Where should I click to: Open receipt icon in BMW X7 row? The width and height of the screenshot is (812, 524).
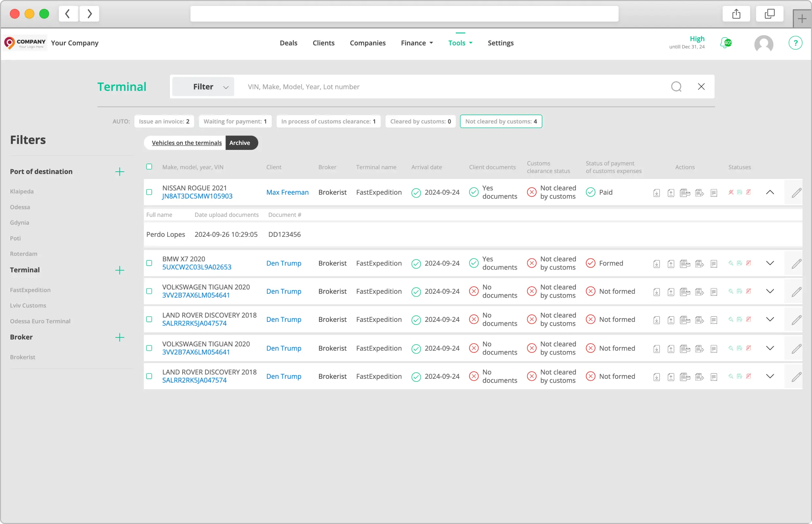click(714, 264)
